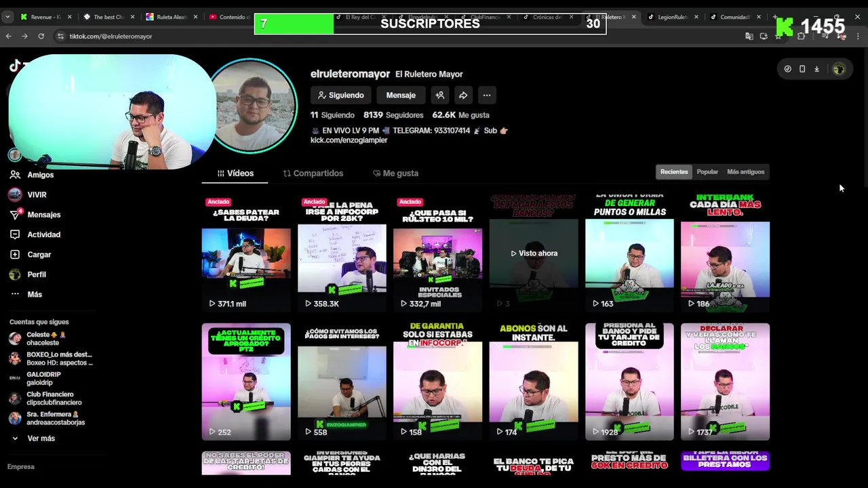Open the Amigos sidebar icon
The width and height of the screenshot is (868, 488).
click(15, 175)
